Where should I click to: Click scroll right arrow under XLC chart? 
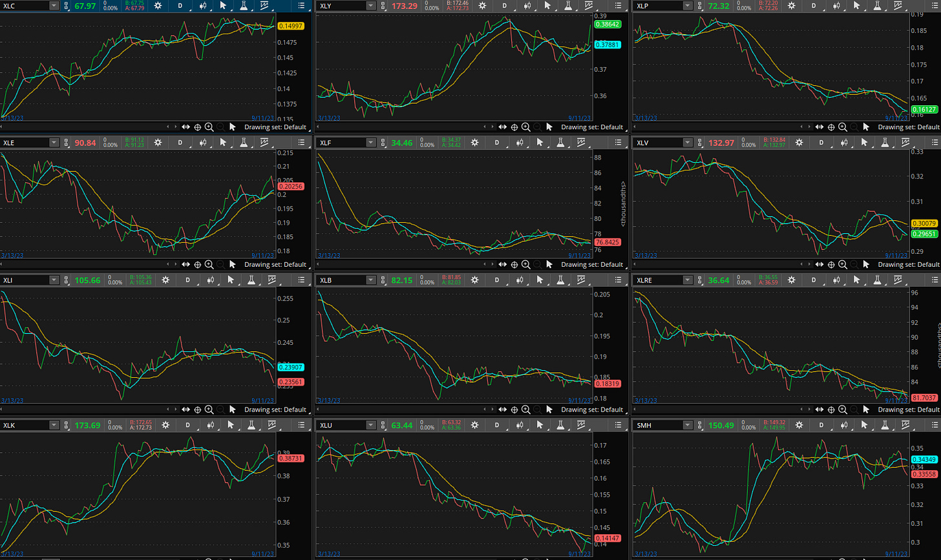pyautogui.click(x=177, y=127)
